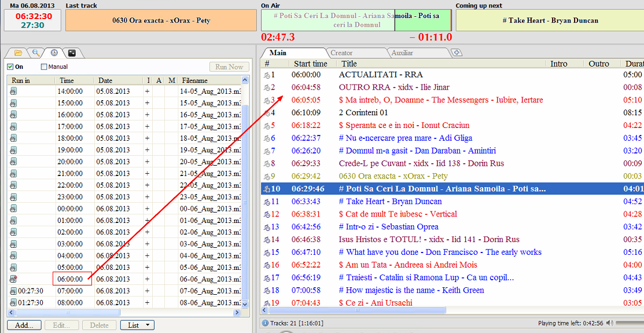Click the event icon for 06:00:00 row

tap(13, 279)
